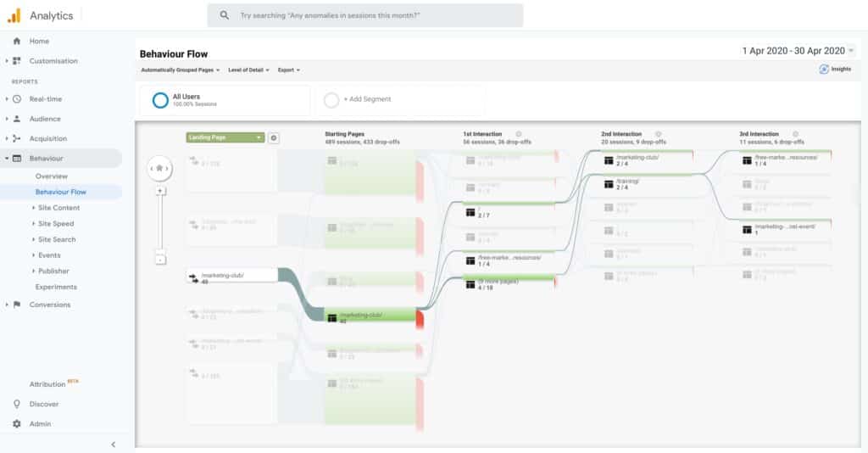
Task: Open the Home icon in sidebar
Action: (17, 41)
